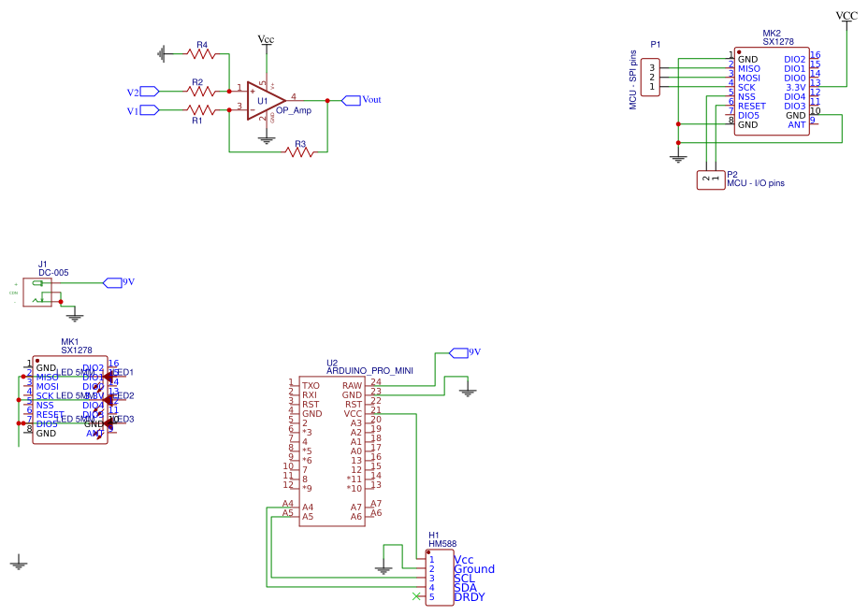This screenshot has width=868, height=615.
Task: Select the 9V net flag near U2
Action: pos(460,352)
